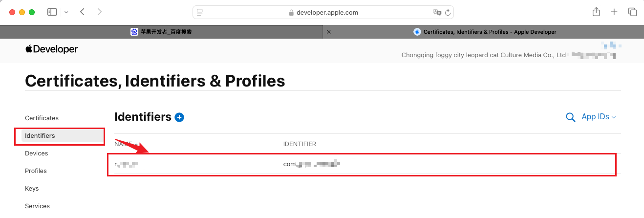Click the Apple Developer logo

tap(51, 49)
